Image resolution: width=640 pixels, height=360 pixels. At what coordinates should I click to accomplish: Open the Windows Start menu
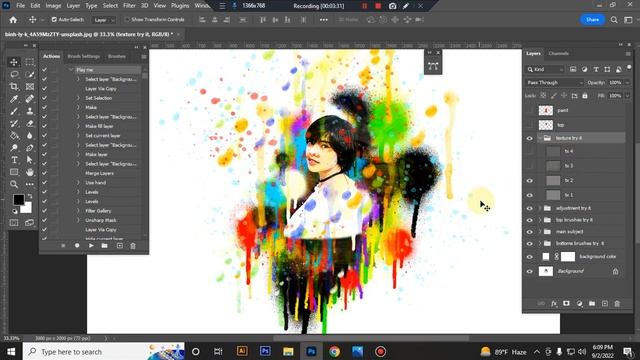[x=11, y=351]
